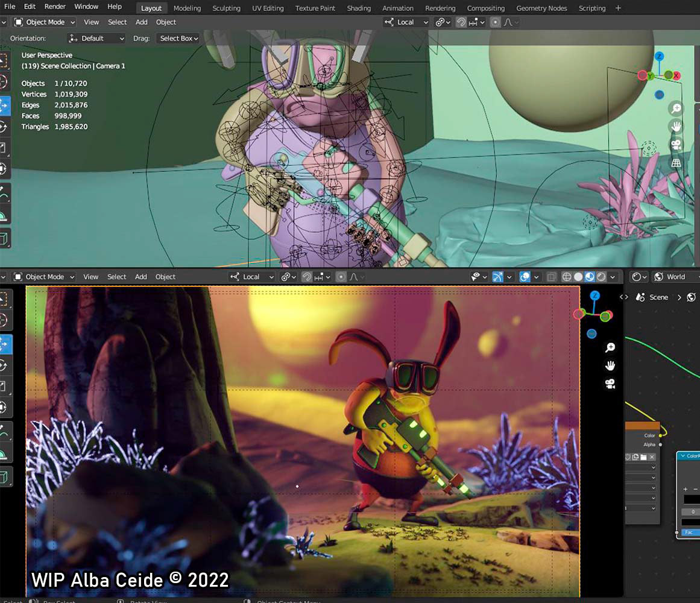The height and width of the screenshot is (603, 700).
Task: Toggle show overlays button in lower viewport
Action: pos(525,277)
